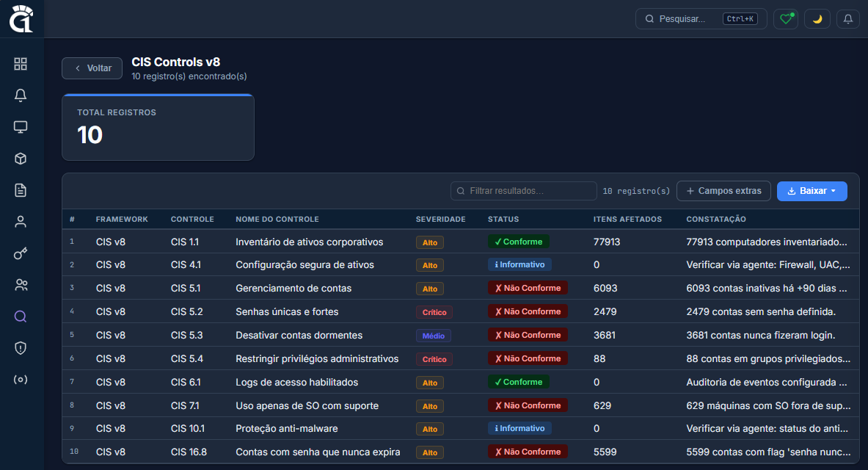Open the dashboard grid icon in sidebar

tap(21, 64)
